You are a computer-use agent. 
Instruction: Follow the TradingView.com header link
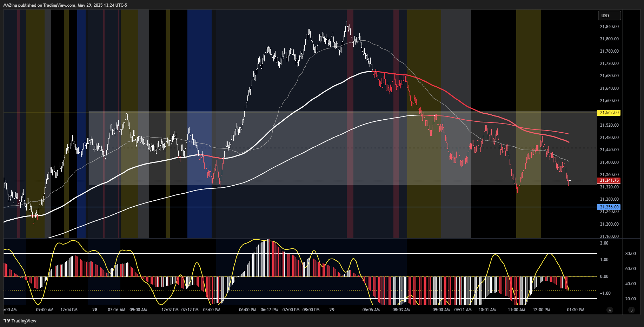(x=59, y=5)
